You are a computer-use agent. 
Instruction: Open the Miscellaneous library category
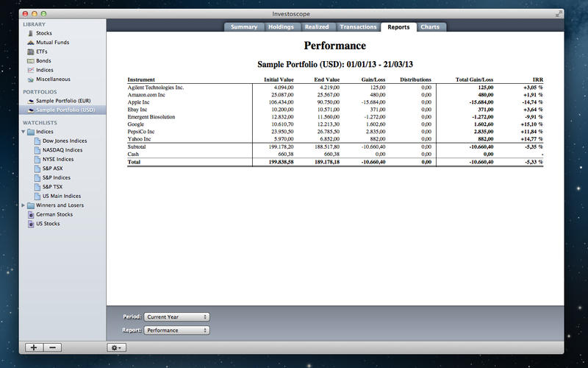pos(29,79)
